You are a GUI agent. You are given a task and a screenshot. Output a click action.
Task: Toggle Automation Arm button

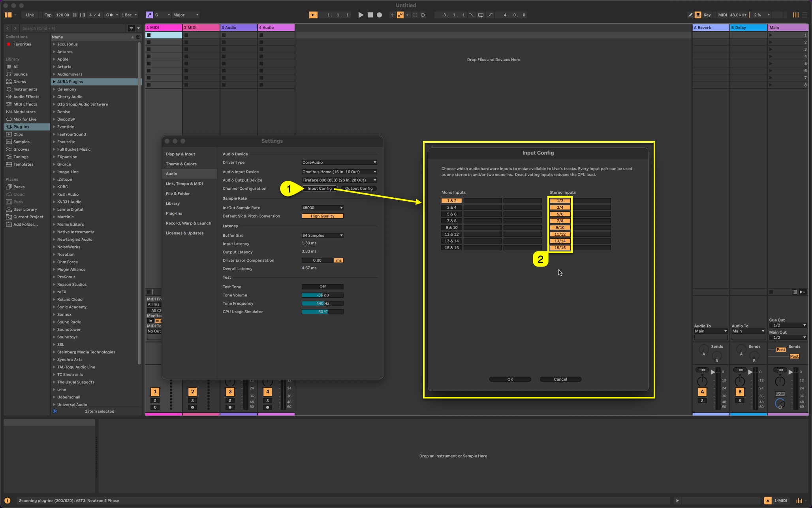[x=400, y=15]
